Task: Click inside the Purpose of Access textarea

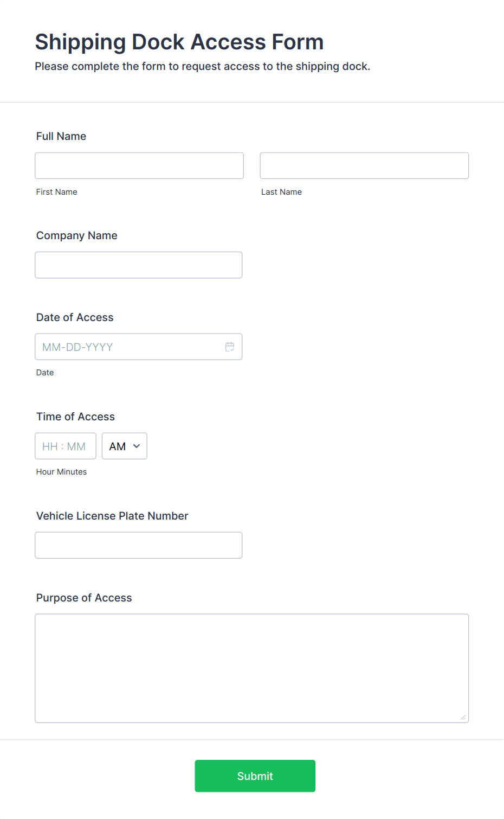Action: 252,668
